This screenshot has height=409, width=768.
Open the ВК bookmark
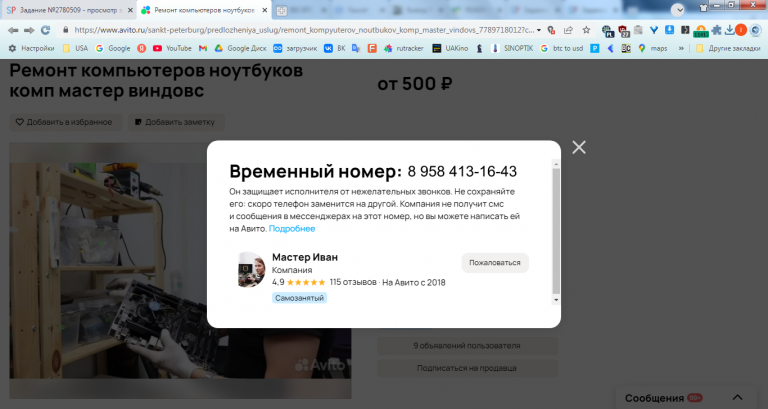[x=335, y=48]
